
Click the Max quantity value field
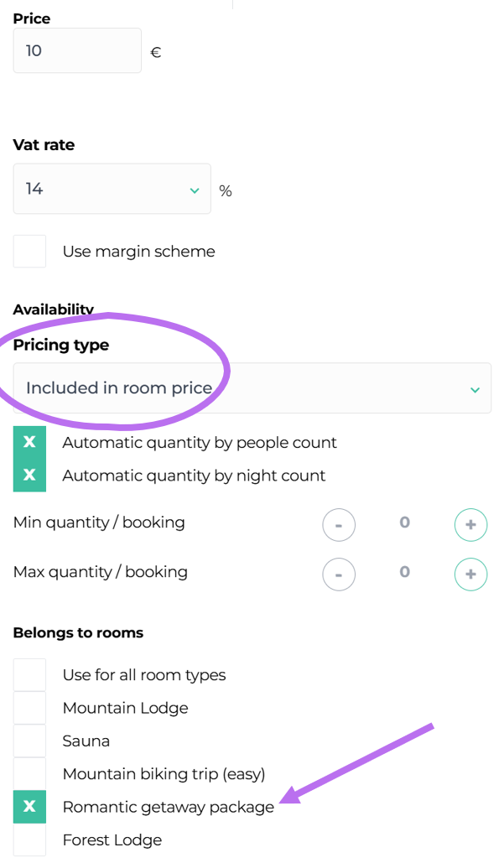coord(404,573)
